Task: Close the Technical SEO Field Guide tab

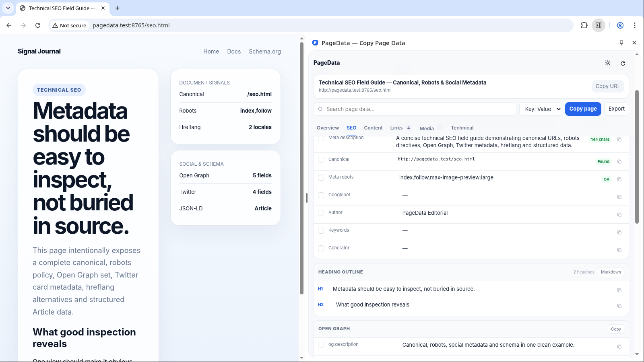Action: pyautogui.click(x=103, y=8)
